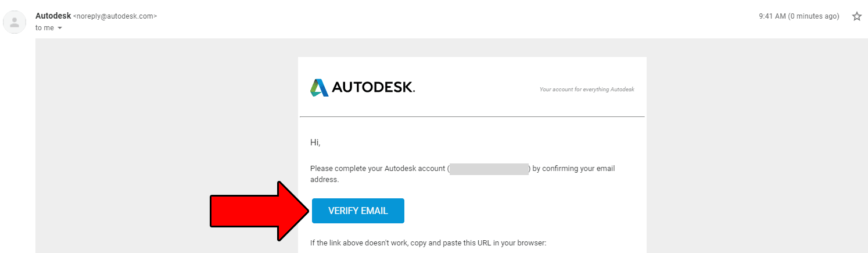Image resolution: width=868 pixels, height=253 pixels.
Task: Click the "Please complete your Autodesk account" sentence
Action: (x=378, y=169)
